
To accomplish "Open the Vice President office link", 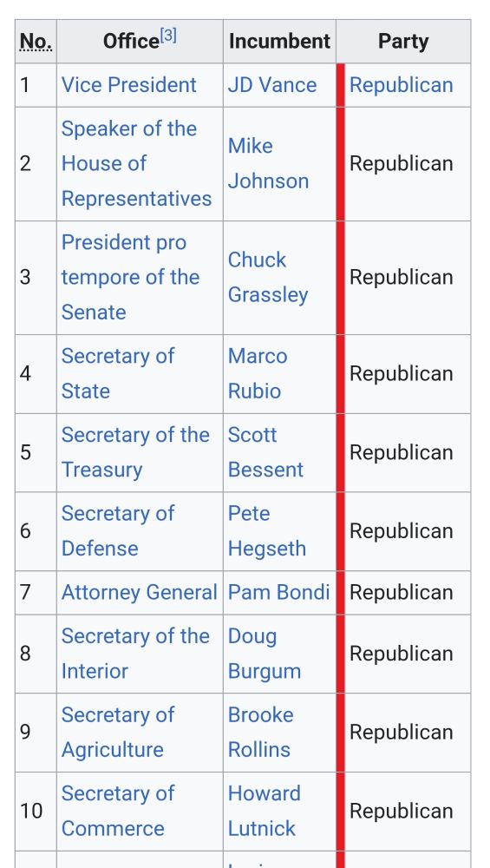I will 129,85.
